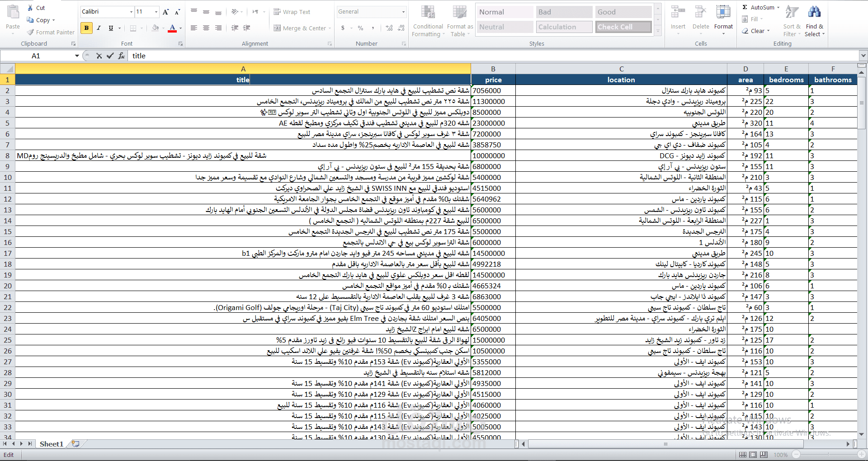Open the Calibri font name dropdown
Viewport: 868px width, 461px height.
(x=131, y=12)
